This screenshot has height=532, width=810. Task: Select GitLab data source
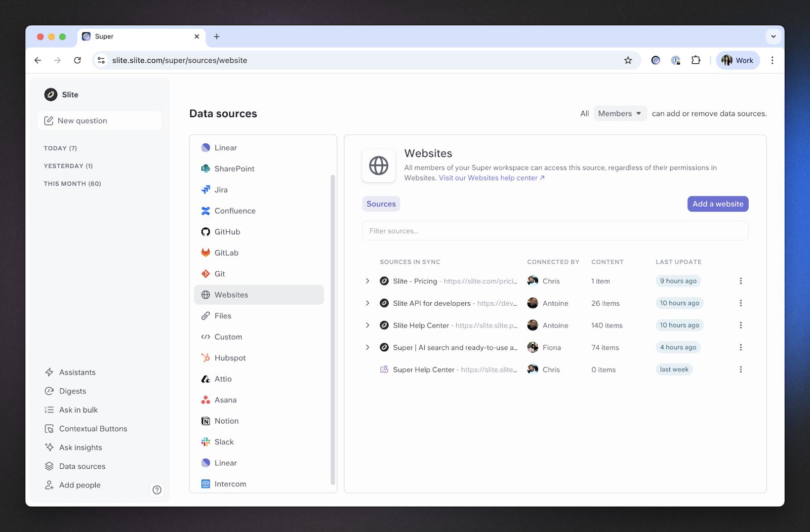pyautogui.click(x=259, y=253)
